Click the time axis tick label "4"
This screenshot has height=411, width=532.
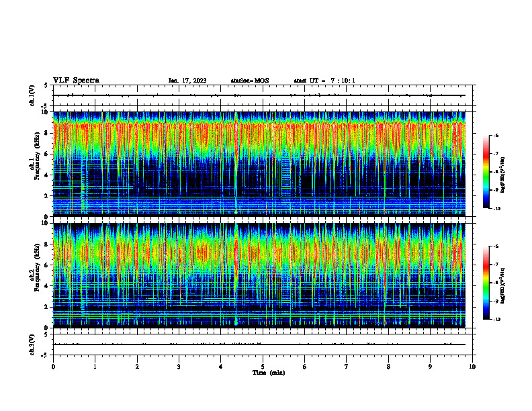click(x=221, y=367)
